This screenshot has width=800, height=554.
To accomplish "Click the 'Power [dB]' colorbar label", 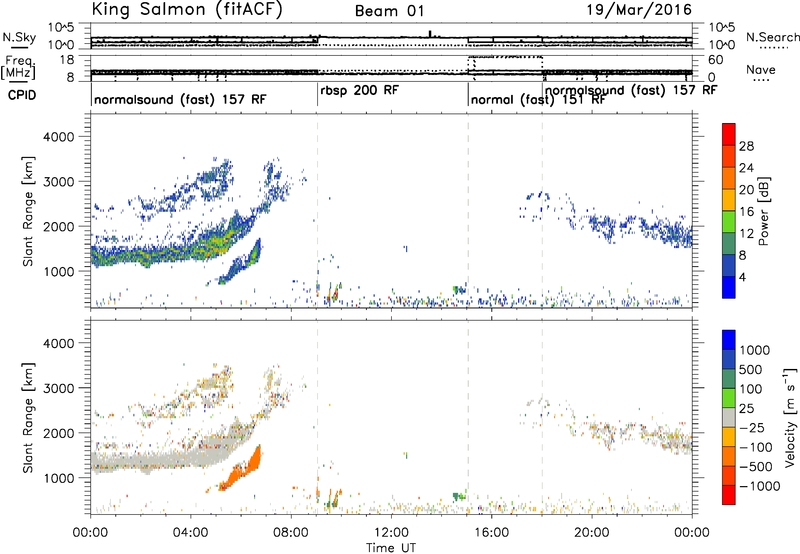I will [x=763, y=211].
